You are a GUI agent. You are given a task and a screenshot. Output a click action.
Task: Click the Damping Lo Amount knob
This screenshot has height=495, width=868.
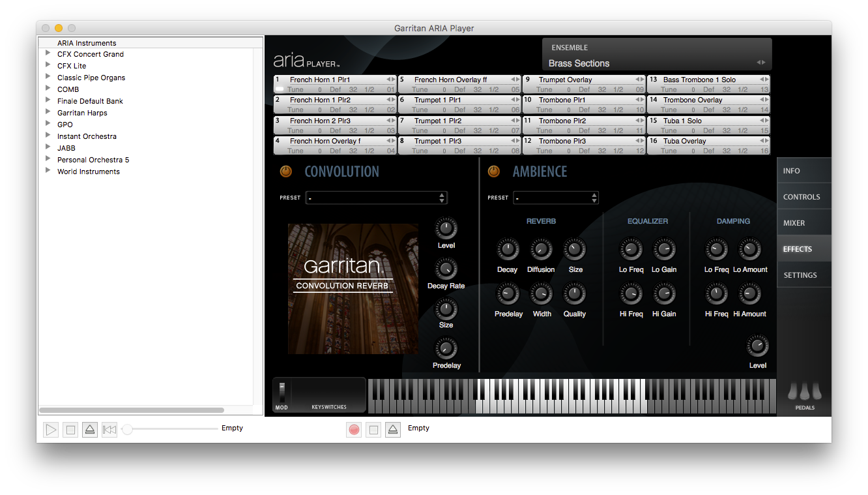click(x=749, y=249)
